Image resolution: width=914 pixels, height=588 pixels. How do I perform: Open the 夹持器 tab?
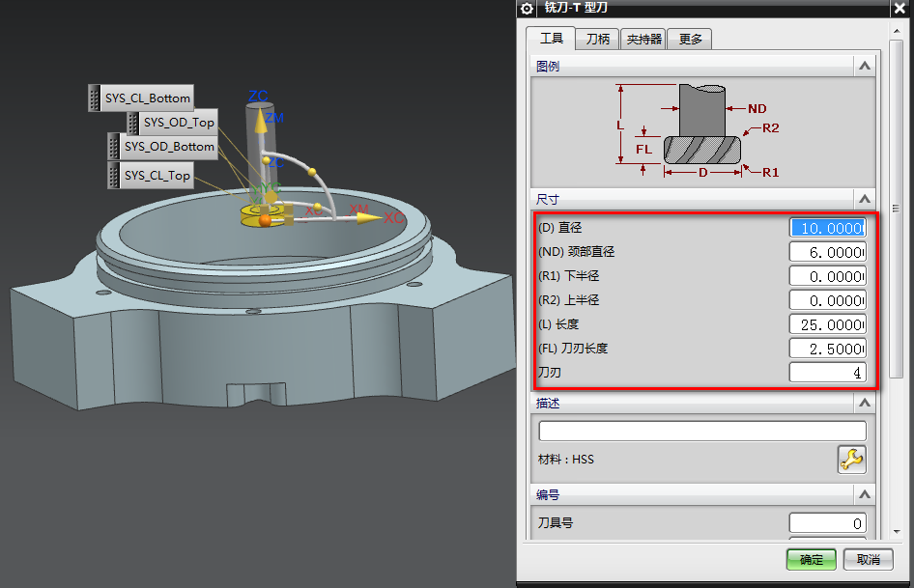[x=644, y=39]
